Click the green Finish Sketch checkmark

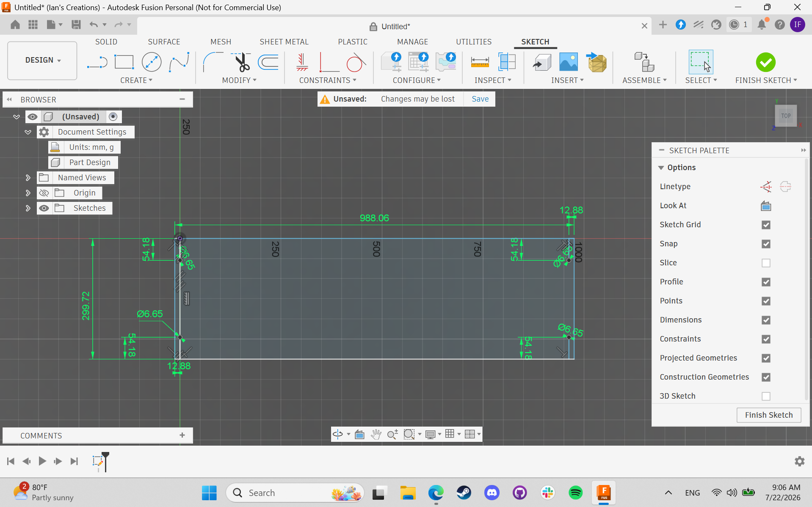point(766,62)
